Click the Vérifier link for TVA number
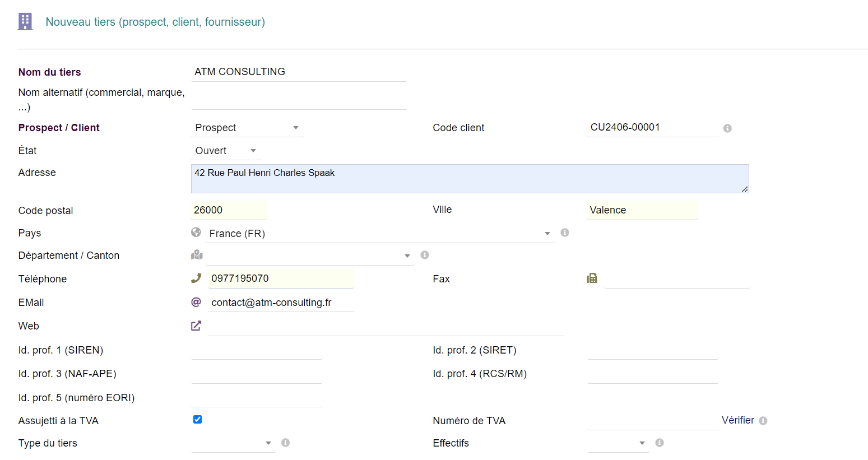868x460 pixels. (738, 420)
